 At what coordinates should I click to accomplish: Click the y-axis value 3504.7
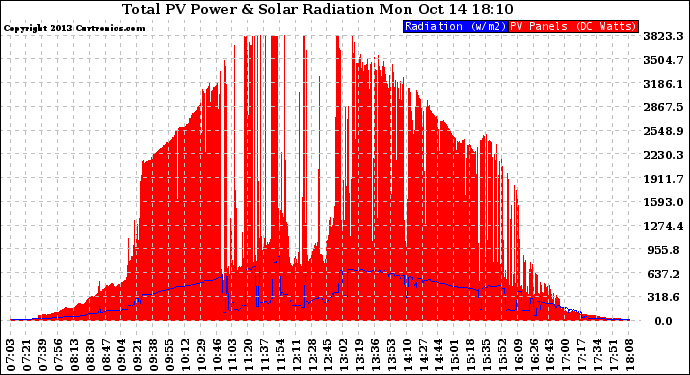[663, 60]
